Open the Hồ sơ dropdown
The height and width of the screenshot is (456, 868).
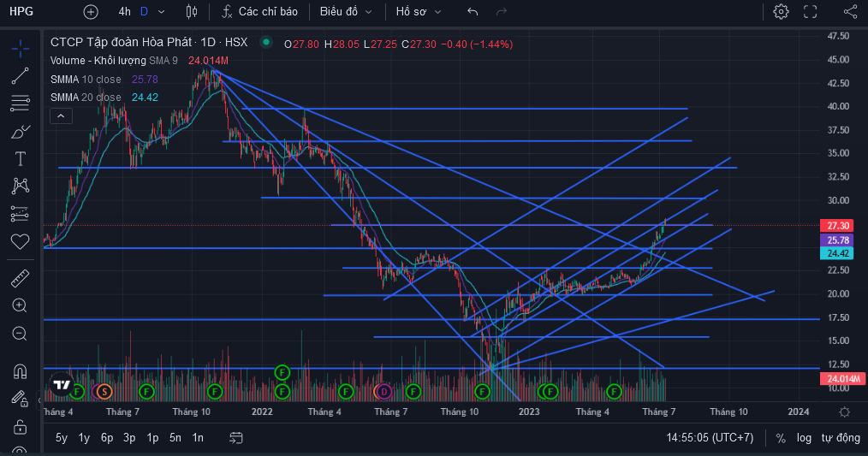click(419, 12)
